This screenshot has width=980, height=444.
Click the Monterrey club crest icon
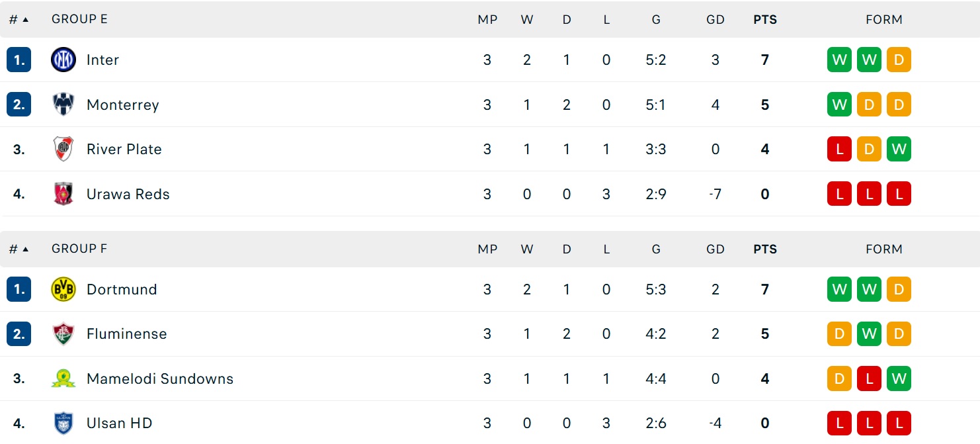coord(63,105)
